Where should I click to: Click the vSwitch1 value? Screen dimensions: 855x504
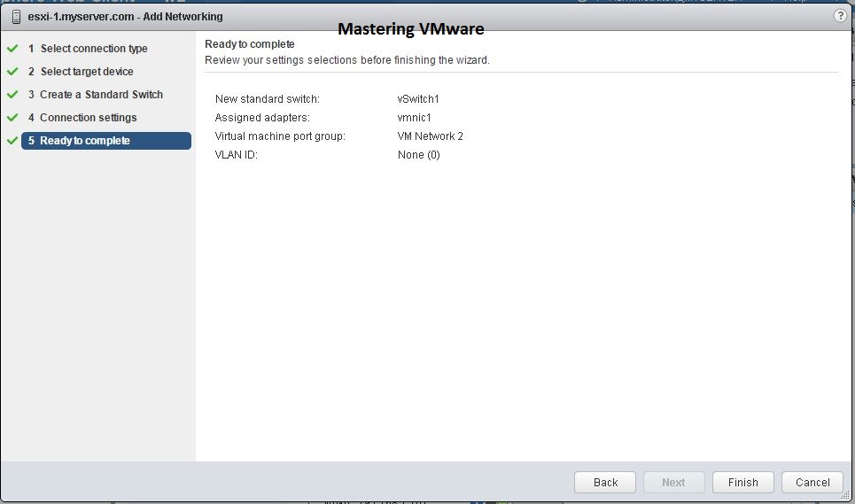click(x=418, y=99)
